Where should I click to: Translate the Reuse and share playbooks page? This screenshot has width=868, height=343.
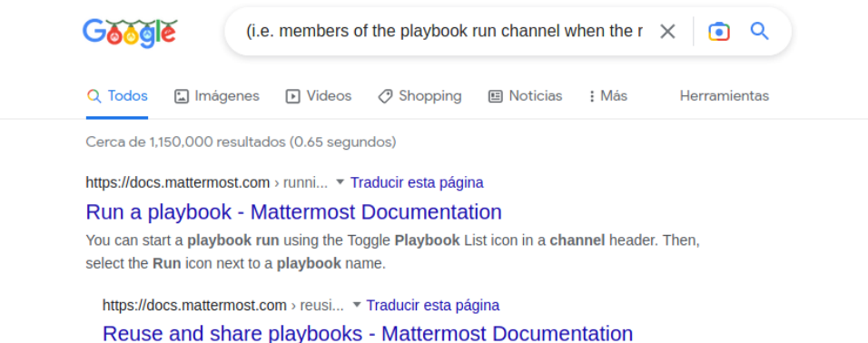click(433, 305)
